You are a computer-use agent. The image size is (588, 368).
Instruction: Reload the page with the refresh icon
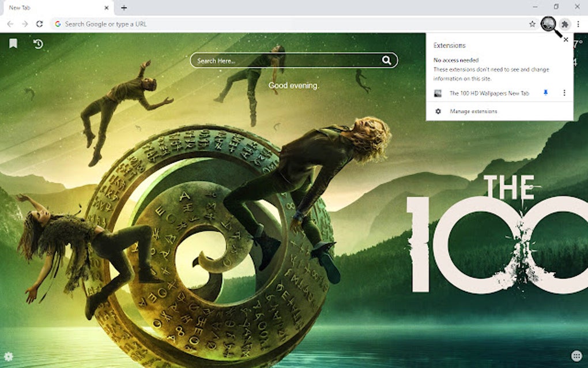[39, 24]
